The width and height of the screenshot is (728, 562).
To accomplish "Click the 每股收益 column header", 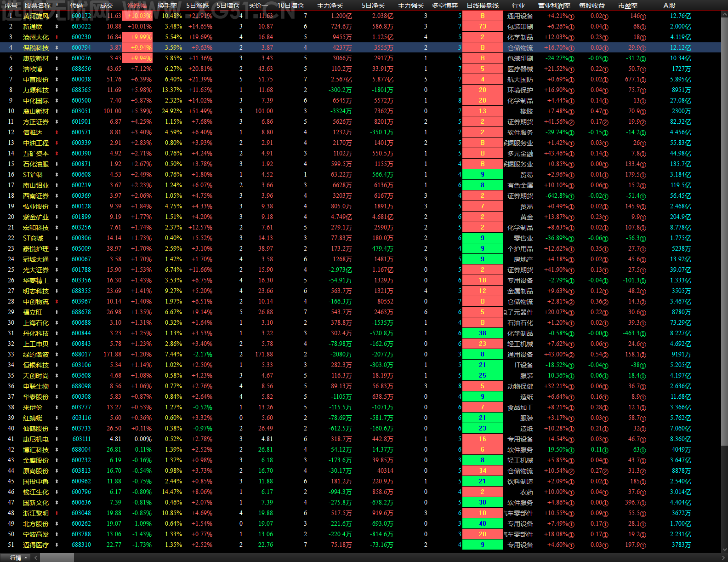I will pyautogui.click(x=592, y=6).
